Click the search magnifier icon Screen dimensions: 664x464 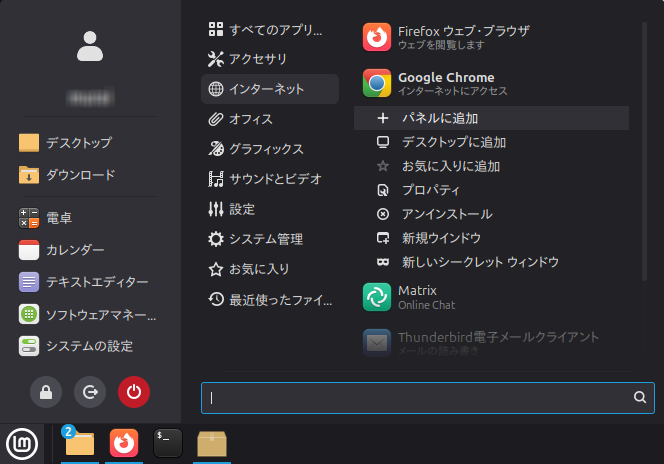pyautogui.click(x=640, y=397)
